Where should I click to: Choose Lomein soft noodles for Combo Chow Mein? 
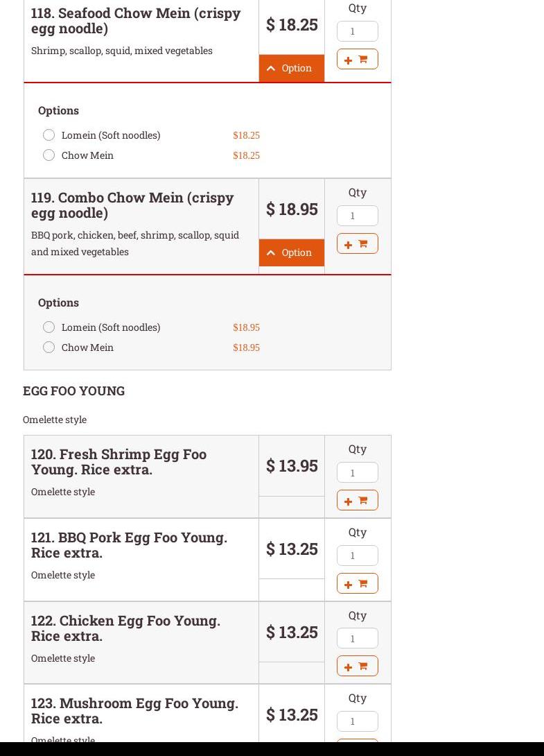tap(49, 327)
